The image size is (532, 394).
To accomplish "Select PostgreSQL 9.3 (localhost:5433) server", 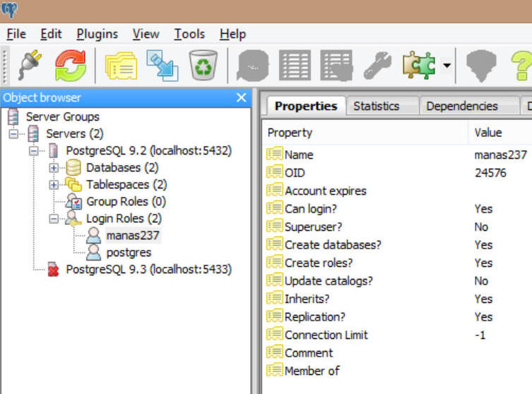I will [x=148, y=269].
